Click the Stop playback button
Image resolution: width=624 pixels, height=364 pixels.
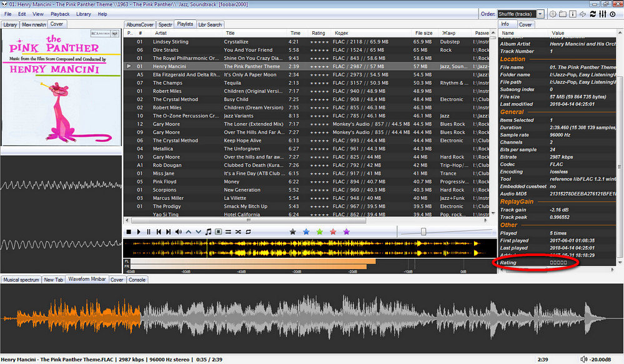click(129, 232)
